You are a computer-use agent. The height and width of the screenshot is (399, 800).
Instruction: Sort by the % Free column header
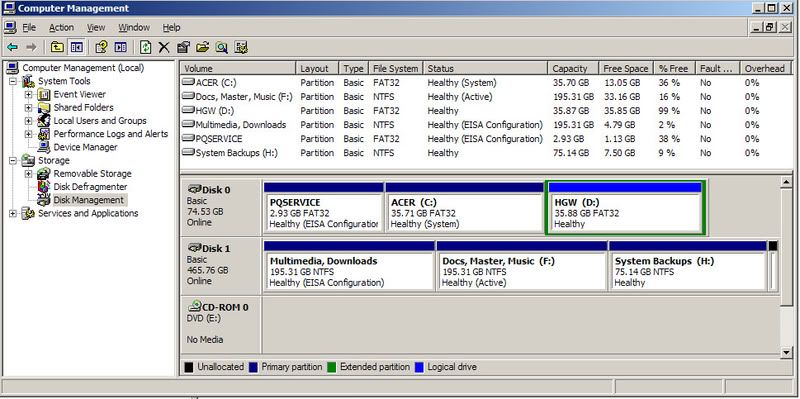[x=674, y=68]
